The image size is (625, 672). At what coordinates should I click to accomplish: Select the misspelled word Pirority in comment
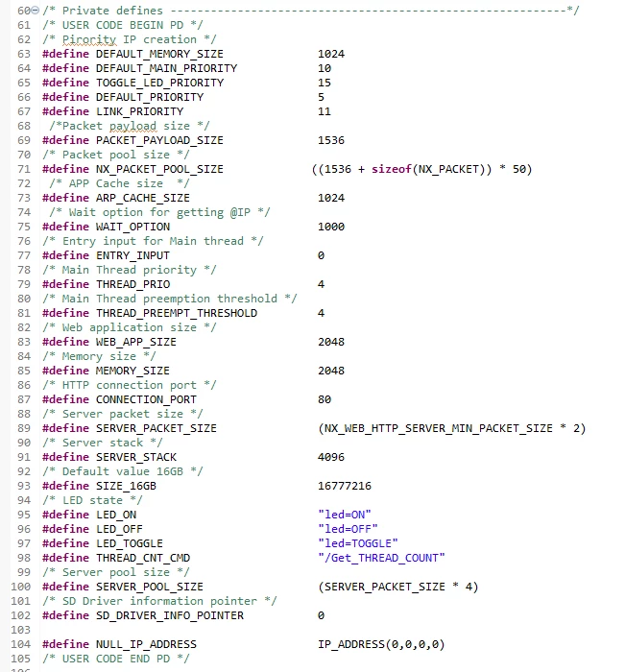(x=89, y=39)
